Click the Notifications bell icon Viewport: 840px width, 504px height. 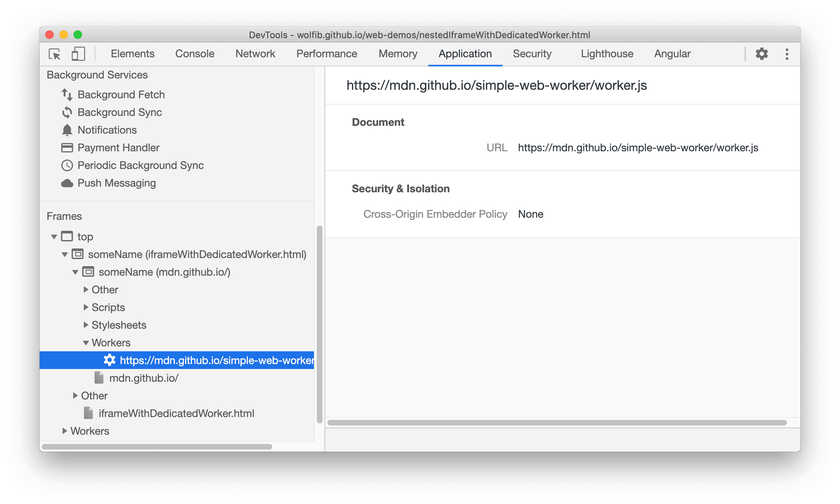pyautogui.click(x=67, y=129)
